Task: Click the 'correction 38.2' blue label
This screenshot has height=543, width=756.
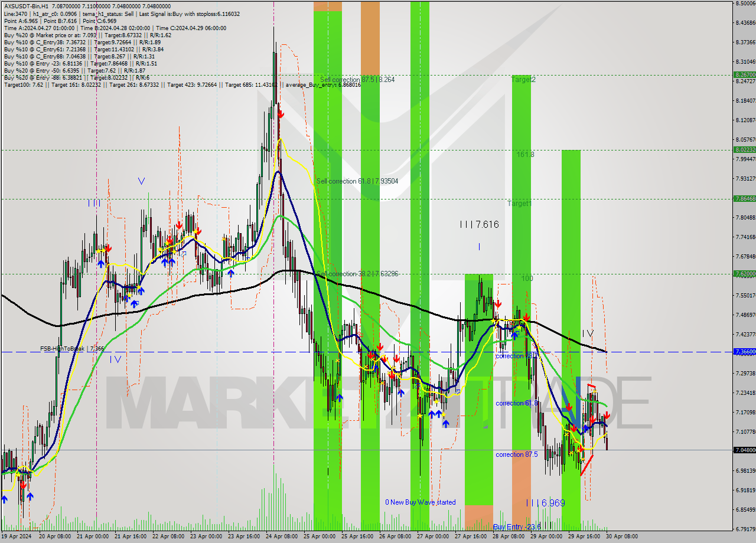Action: [x=517, y=356]
